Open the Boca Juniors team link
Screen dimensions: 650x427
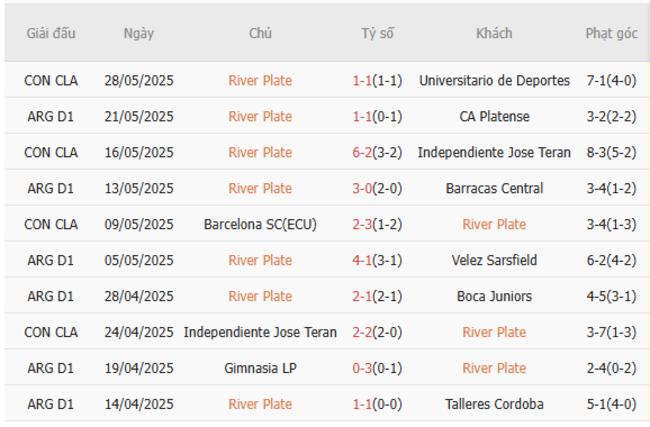coord(494,296)
